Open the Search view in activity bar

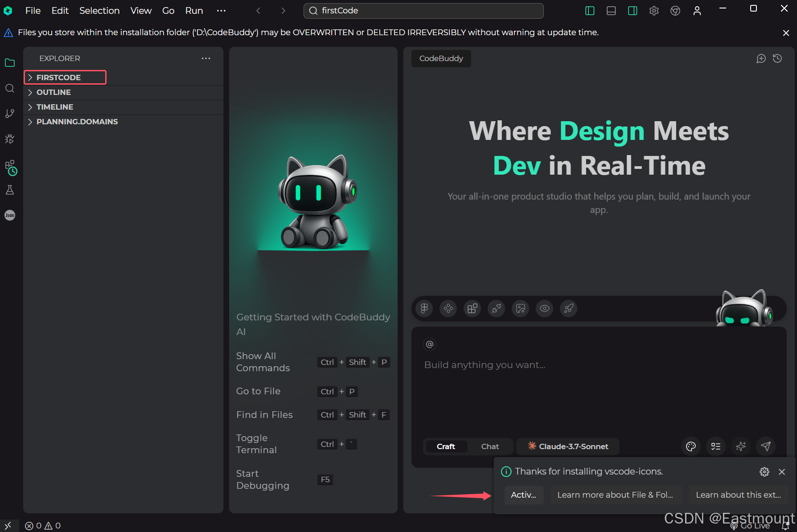pos(10,88)
